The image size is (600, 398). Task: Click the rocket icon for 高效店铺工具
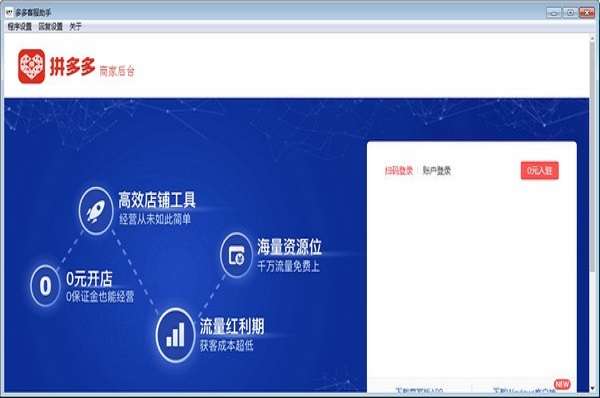point(96,210)
